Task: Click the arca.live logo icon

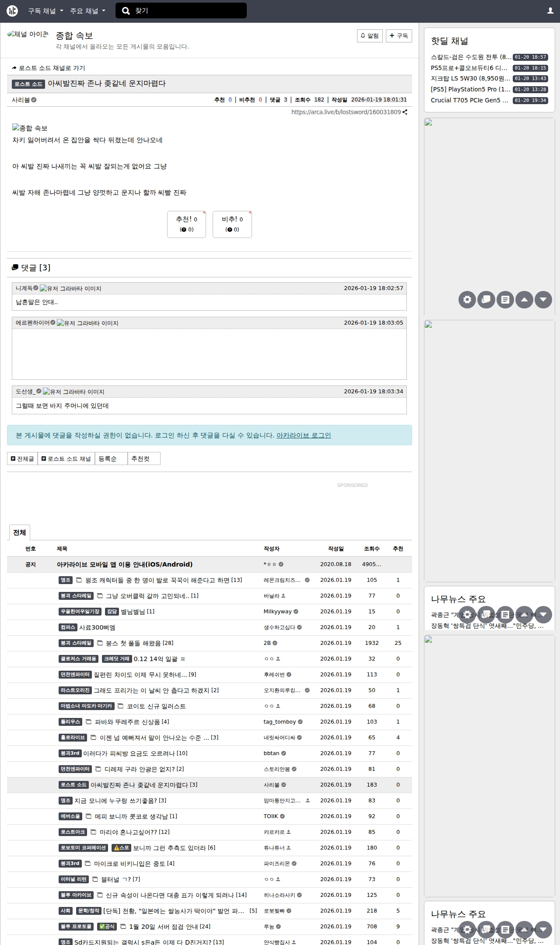Action: [12, 11]
